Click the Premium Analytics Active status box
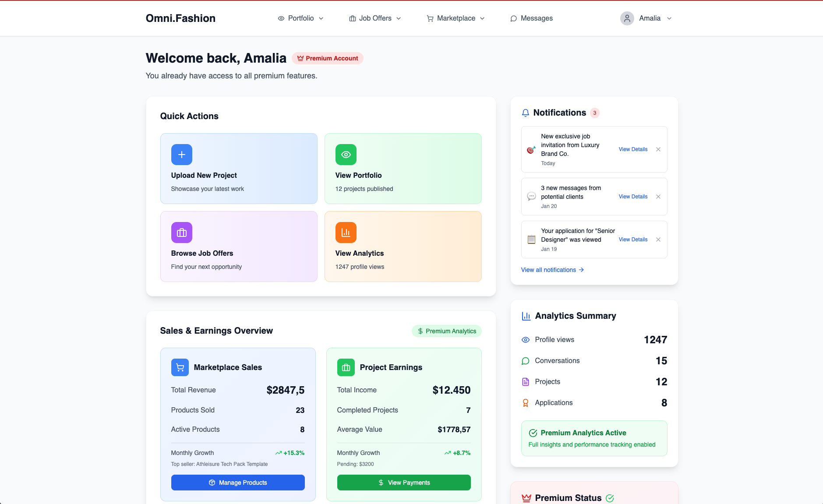 coord(594,438)
